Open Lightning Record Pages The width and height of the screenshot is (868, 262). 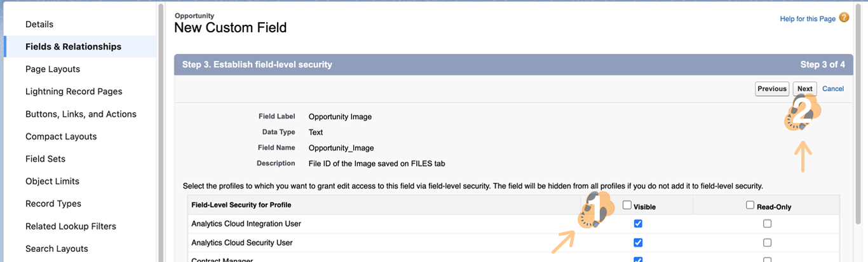pos(74,91)
